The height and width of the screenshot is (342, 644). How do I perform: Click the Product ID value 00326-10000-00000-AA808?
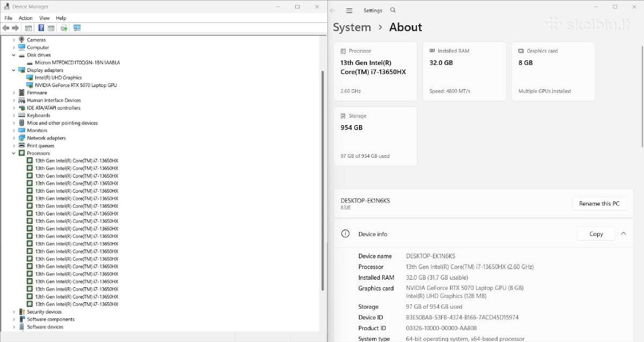coord(441,328)
